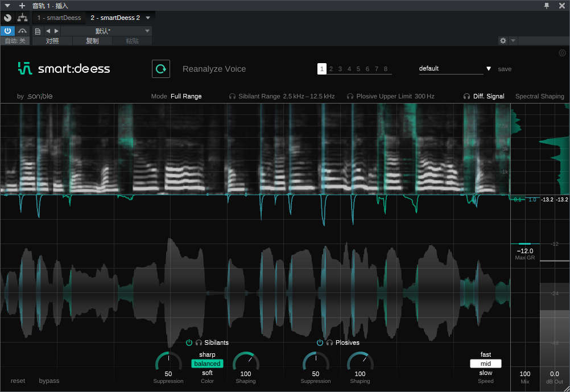Toggle Plosives processing power button
This screenshot has width=570, height=392.
(x=320, y=343)
